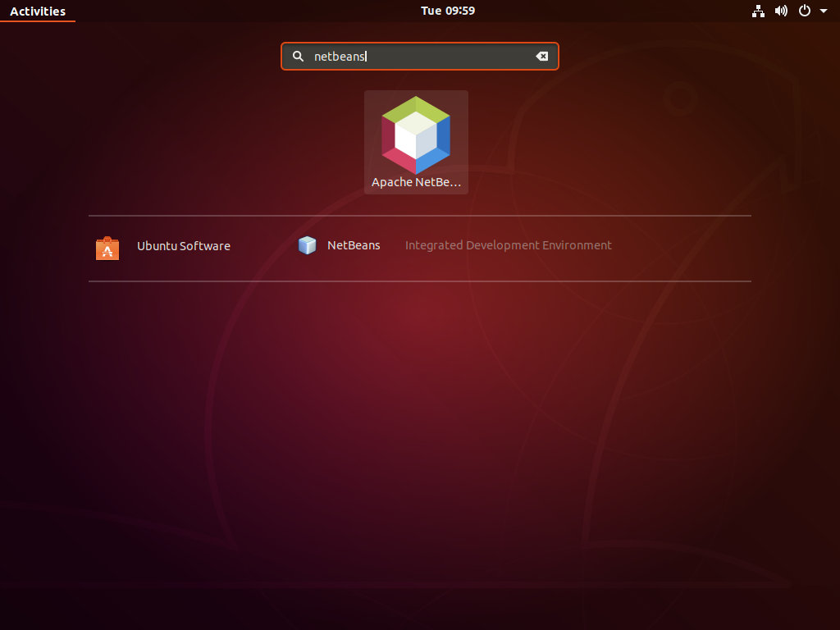This screenshot has height=630, width=840.
Task: Open the Tue 09:59 clock menu
Action: [x=448, y=11]
